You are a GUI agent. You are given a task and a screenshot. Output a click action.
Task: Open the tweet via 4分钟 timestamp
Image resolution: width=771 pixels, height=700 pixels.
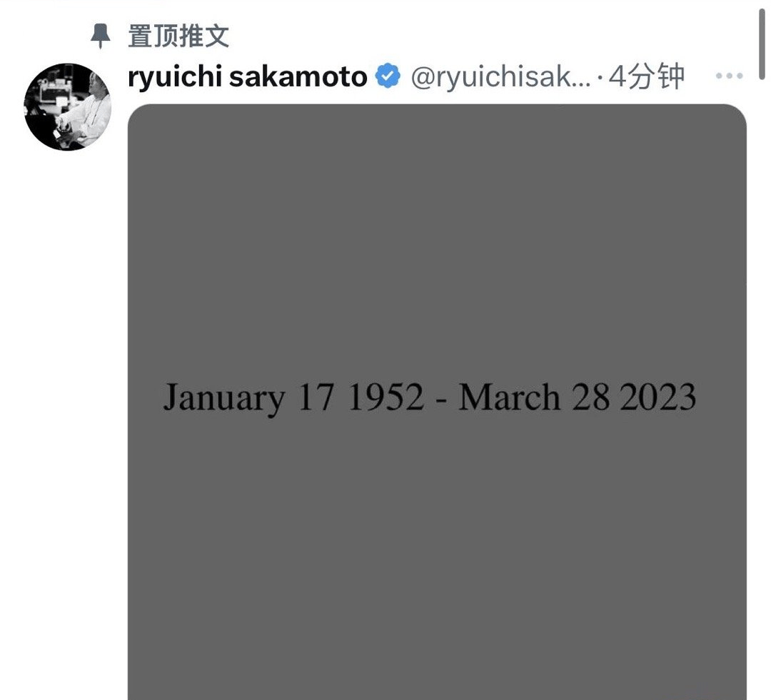[x=647, y=76]
